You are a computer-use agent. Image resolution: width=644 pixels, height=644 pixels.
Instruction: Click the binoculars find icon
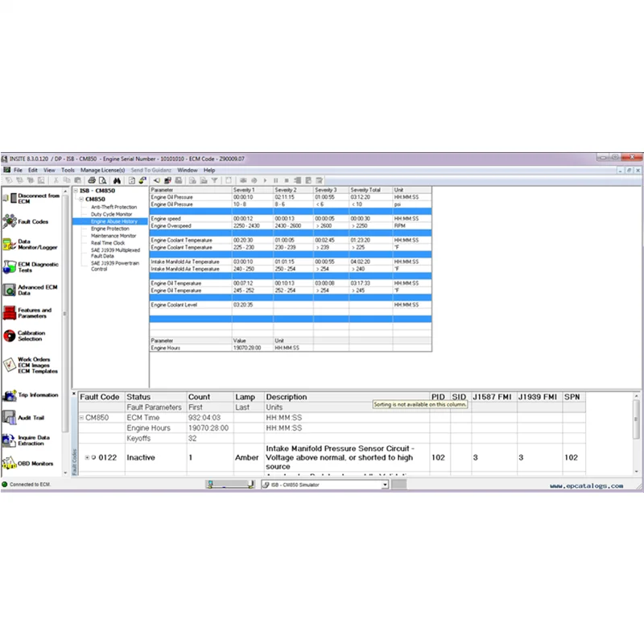117,180
